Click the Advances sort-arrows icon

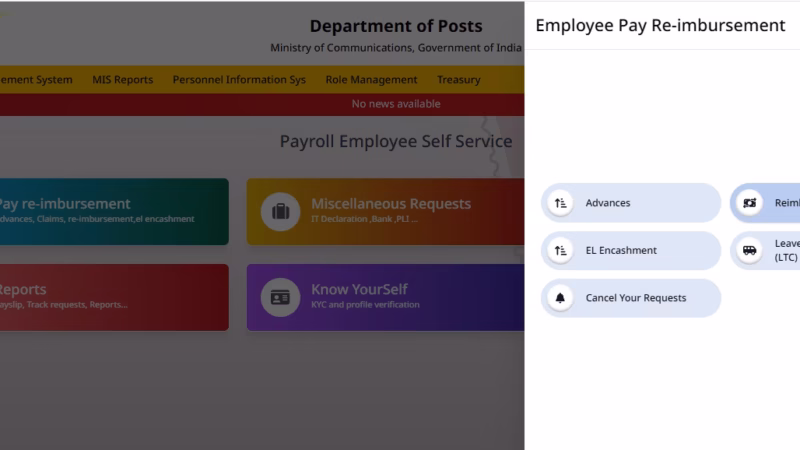560,203
